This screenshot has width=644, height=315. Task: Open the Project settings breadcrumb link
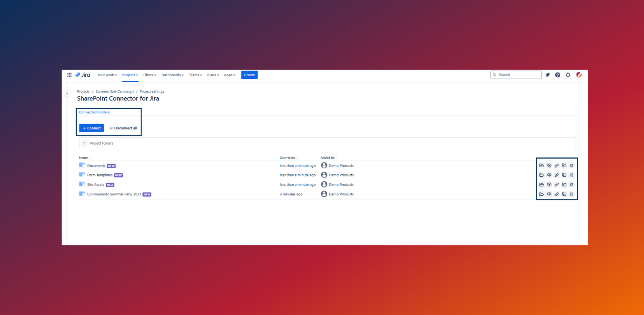tap(152, 91)
